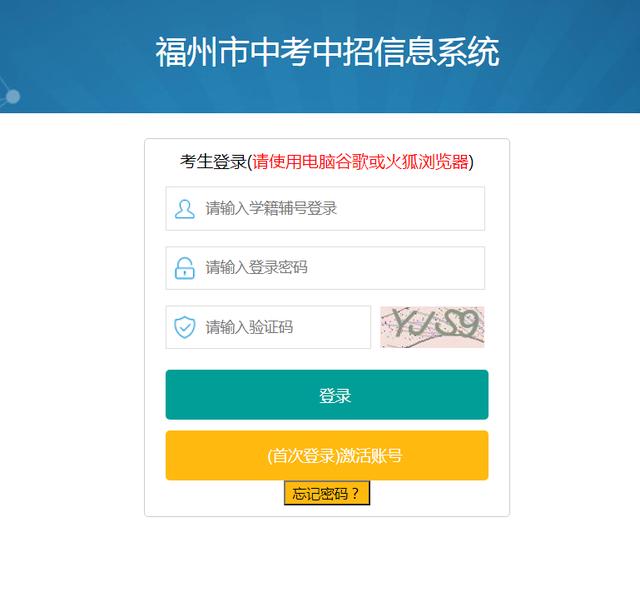Viewport: 640px width, 592px height.
Task: Focus the 请输入学籍辅号登录 input field
Action: (x=325, y=209)
